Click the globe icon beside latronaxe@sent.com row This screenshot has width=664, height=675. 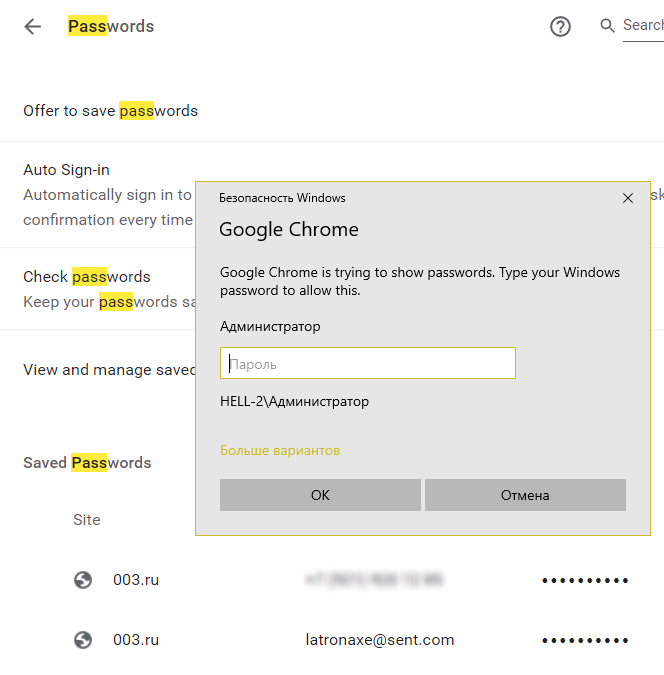pos(84,640)
